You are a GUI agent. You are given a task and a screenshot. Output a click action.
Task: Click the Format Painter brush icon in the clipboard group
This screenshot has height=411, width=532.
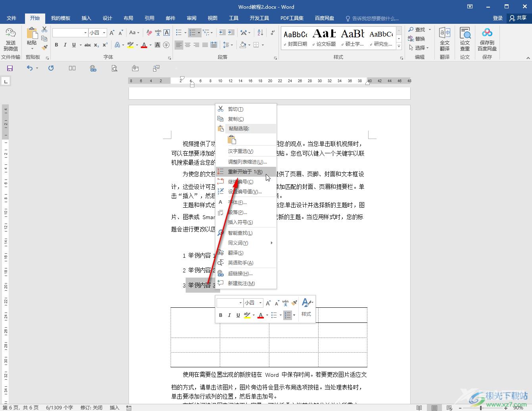coord(44,47)
